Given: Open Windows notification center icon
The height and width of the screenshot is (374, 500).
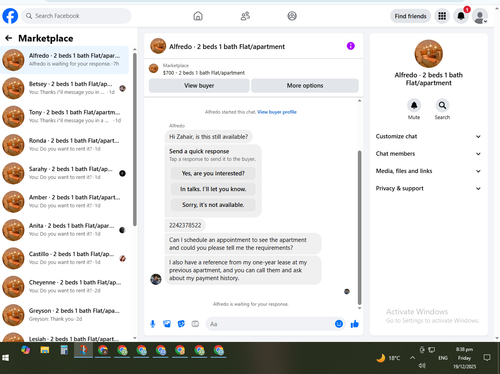Looking at the screenshot, I should [487, 358].
